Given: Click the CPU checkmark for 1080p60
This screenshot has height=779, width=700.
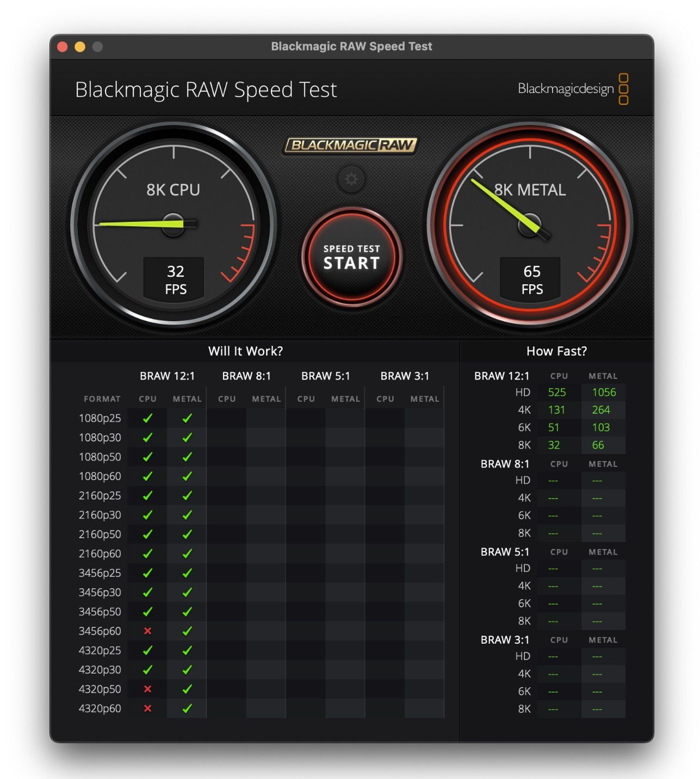Looking at the screenshot, I should click(147, 476).
